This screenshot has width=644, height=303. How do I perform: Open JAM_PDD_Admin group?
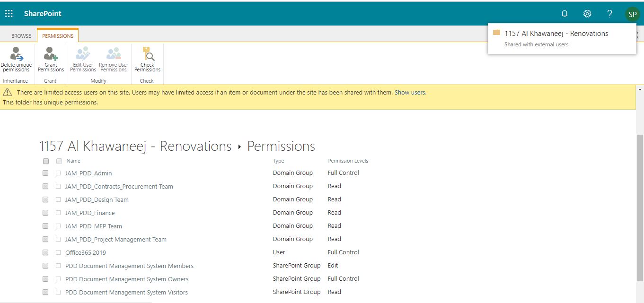[88, 173]
